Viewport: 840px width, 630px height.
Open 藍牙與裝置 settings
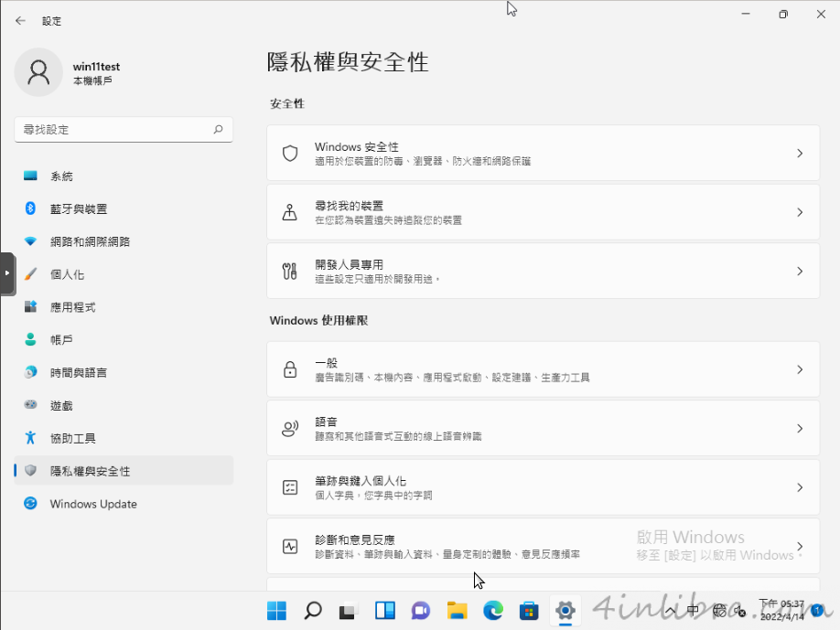124,208
